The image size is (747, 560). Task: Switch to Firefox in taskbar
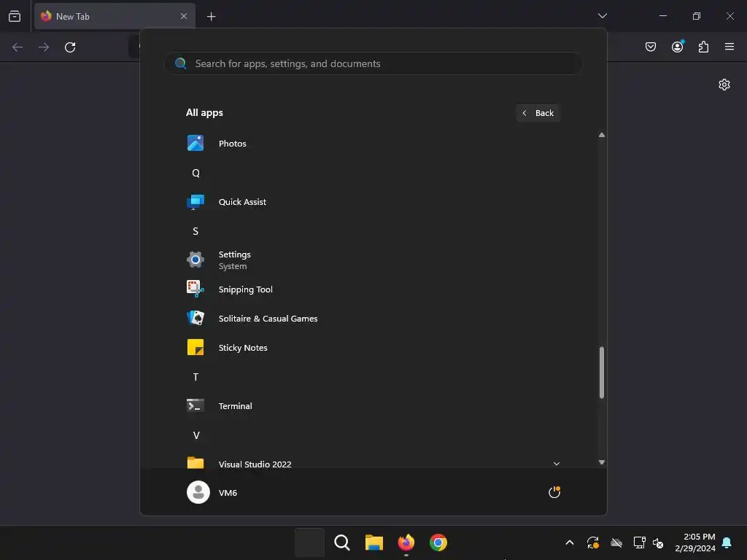tap(406, 542)
